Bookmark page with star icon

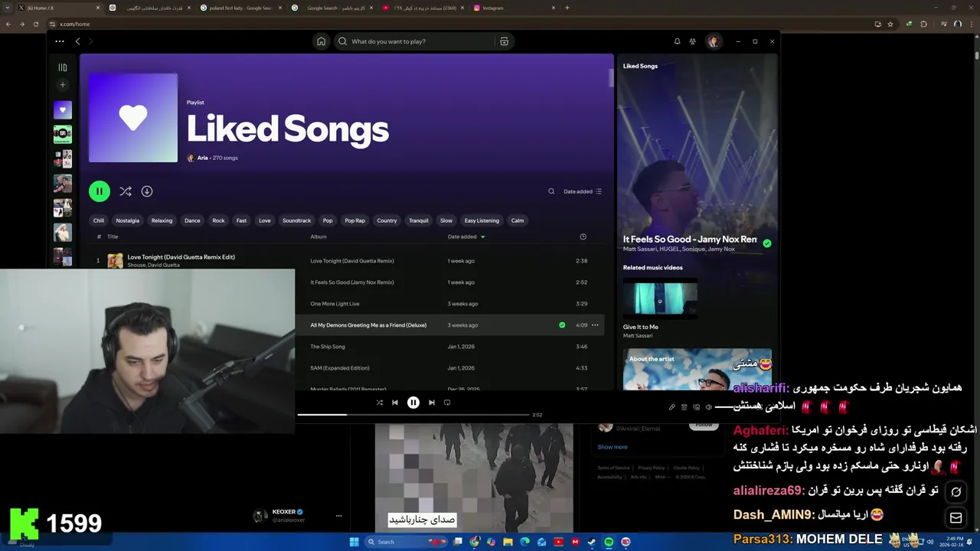[890, 24]
